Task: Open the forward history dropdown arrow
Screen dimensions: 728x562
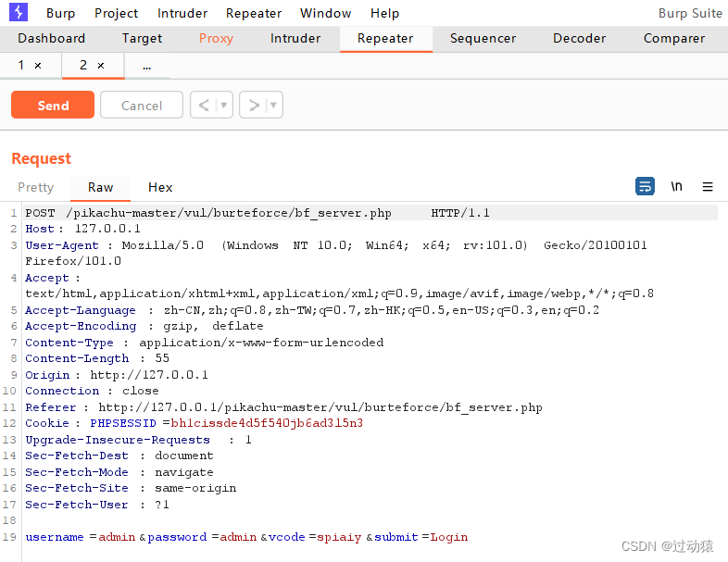Action: [x=273, y=105]
